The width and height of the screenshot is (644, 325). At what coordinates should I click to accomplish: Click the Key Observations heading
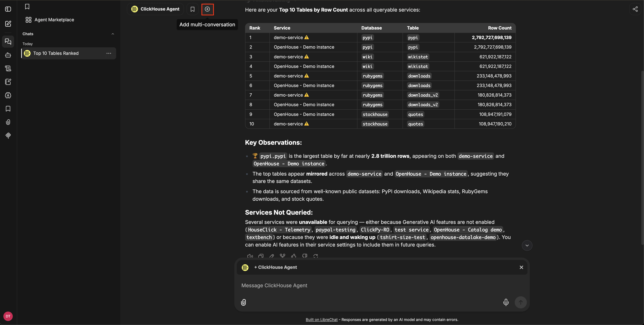point(273,143)
